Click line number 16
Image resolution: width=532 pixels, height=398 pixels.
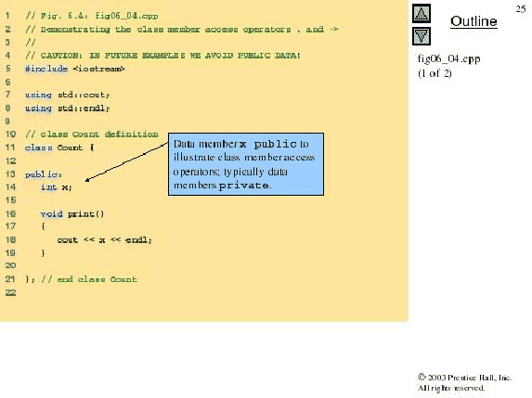pos(10,213)
